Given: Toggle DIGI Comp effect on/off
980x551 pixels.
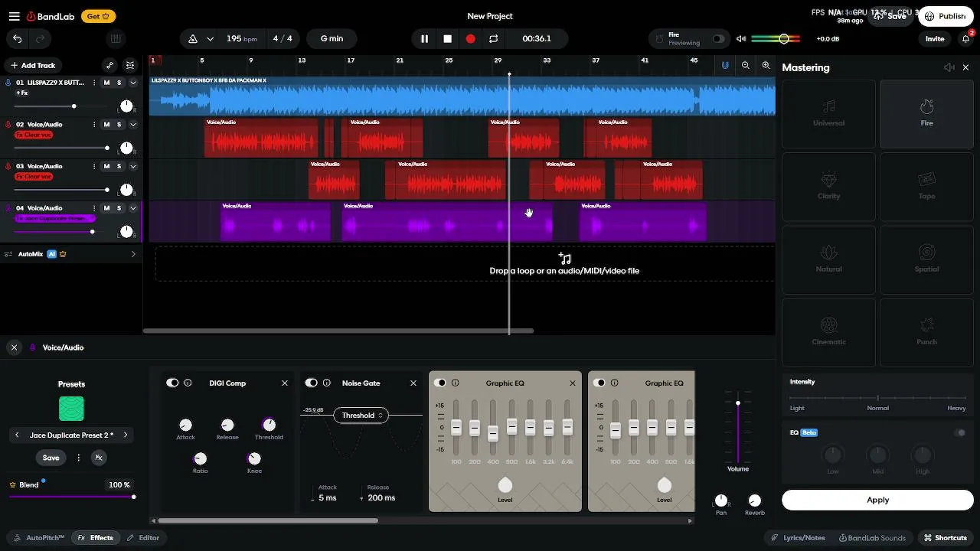Looking at the screenshot, I should 172,383.
